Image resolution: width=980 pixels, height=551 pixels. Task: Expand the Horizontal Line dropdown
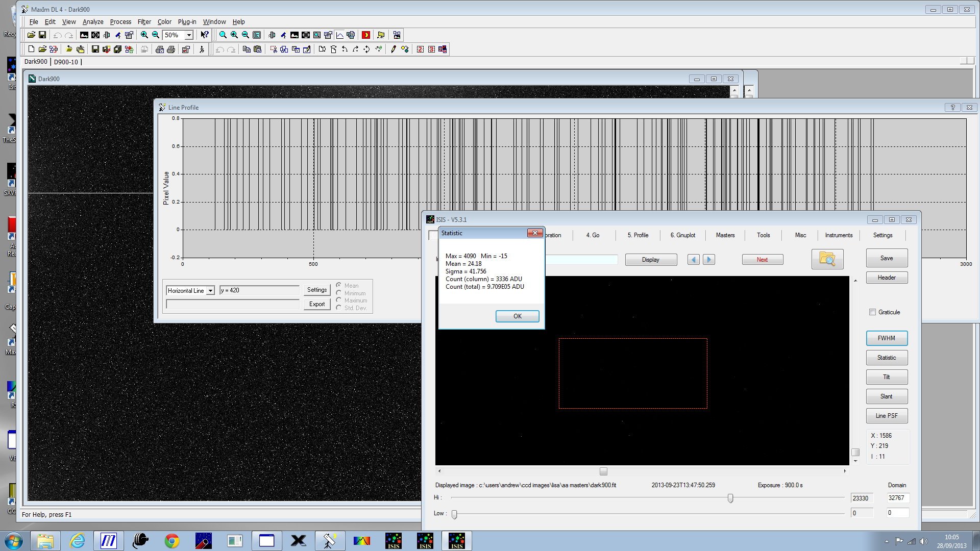[x=210, y=291]
